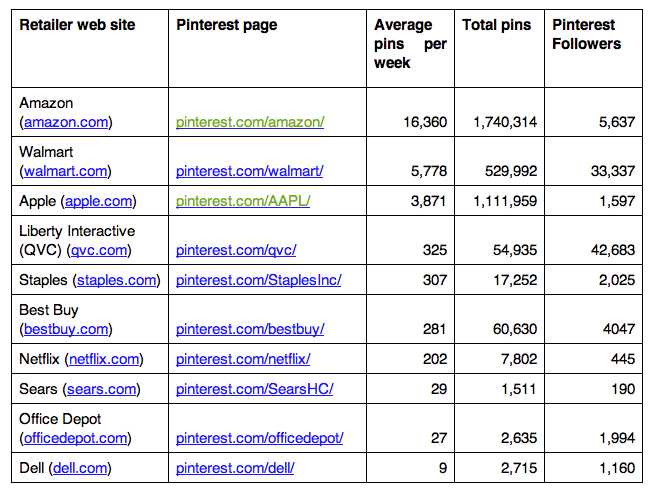Click the walmart.com hyperlink
Screen dimensions: 652x492
click(x=66, y=171)
